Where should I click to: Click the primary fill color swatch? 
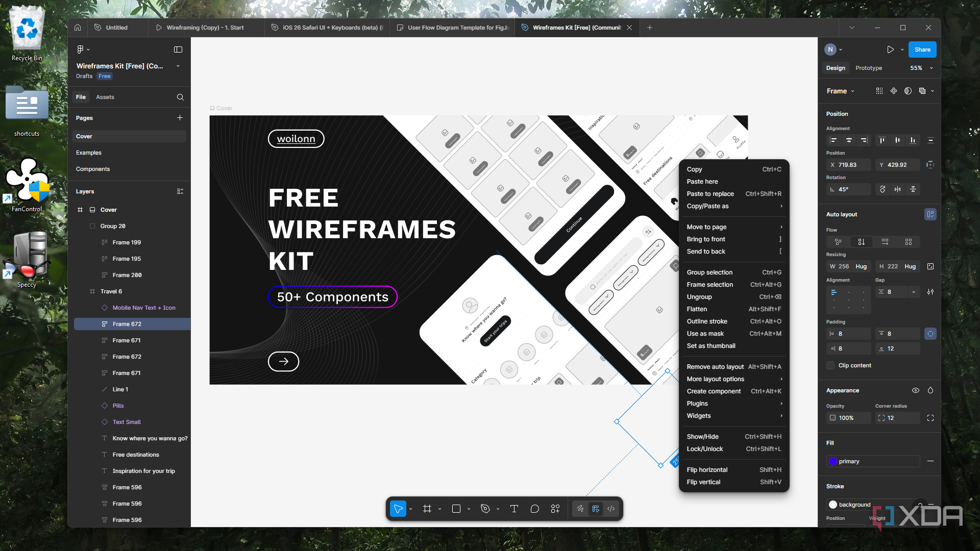coord(833,461)
